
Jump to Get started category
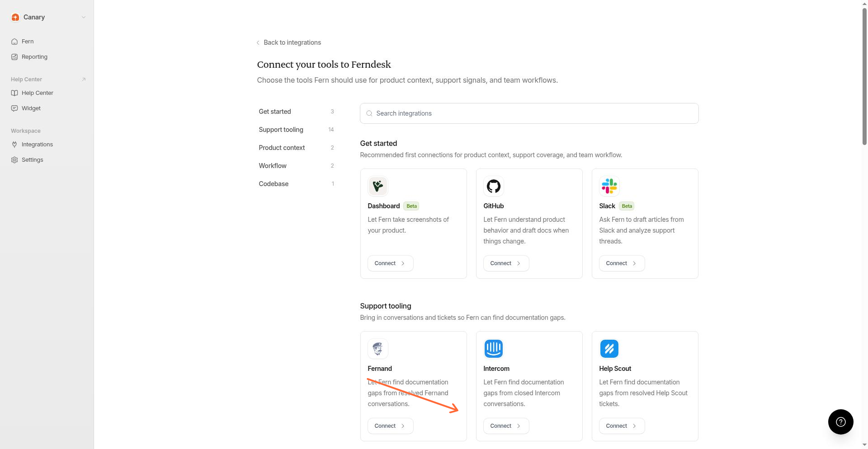click(x=297, y=112)
